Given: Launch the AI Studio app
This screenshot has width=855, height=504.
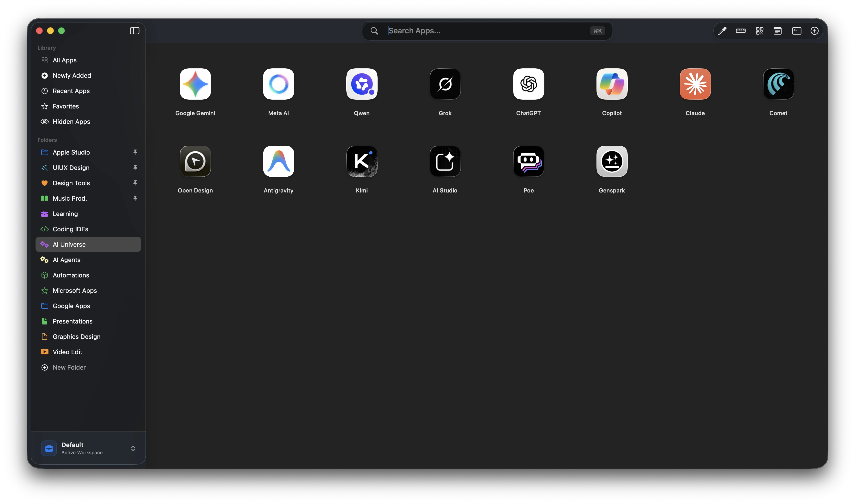Looking at the screenshot, I should pyautogui.click(x=445, y=161).
